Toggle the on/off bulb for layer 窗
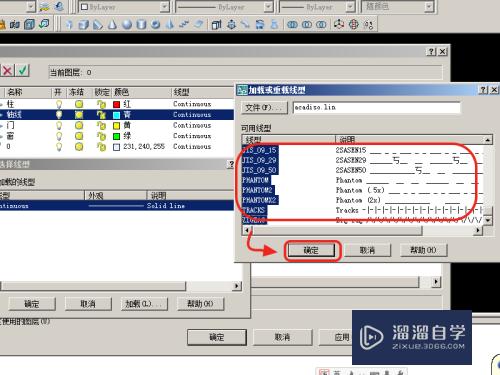The image size is (500, 375). click(x=59, y=136)
